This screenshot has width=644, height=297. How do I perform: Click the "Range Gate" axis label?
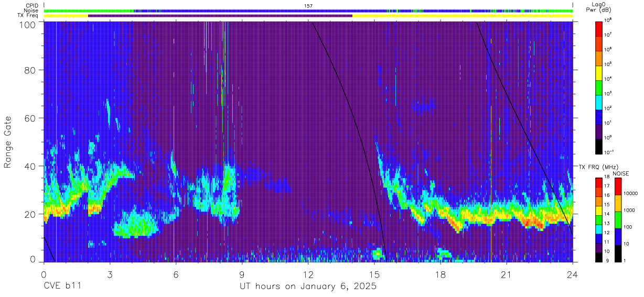point(8,142)
